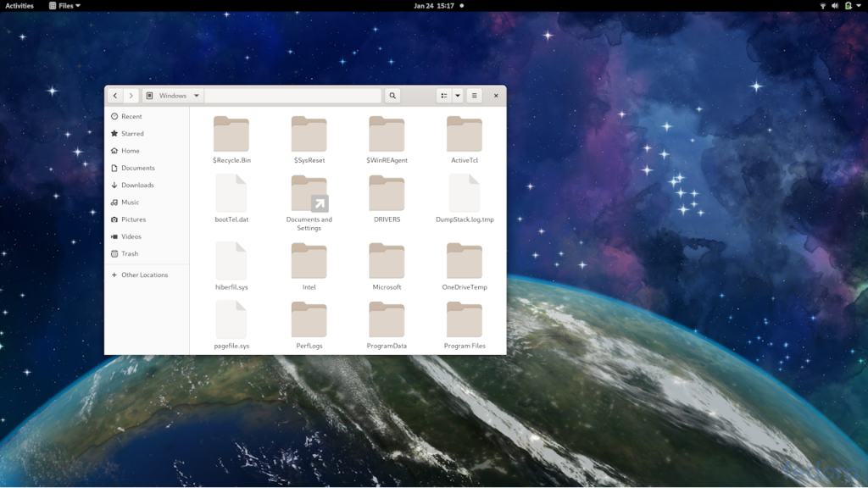Click the network icon in the top bar

point(823,6)
